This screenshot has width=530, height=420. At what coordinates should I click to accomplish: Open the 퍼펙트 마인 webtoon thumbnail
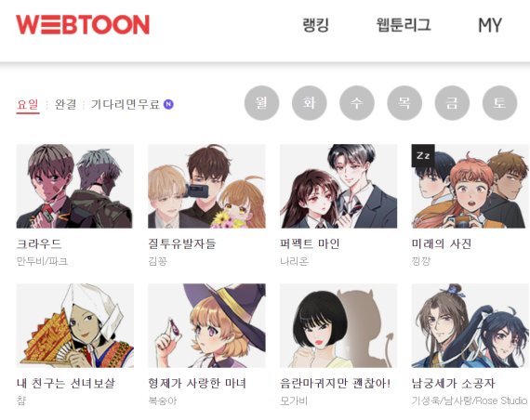click(x=338, y=186)
